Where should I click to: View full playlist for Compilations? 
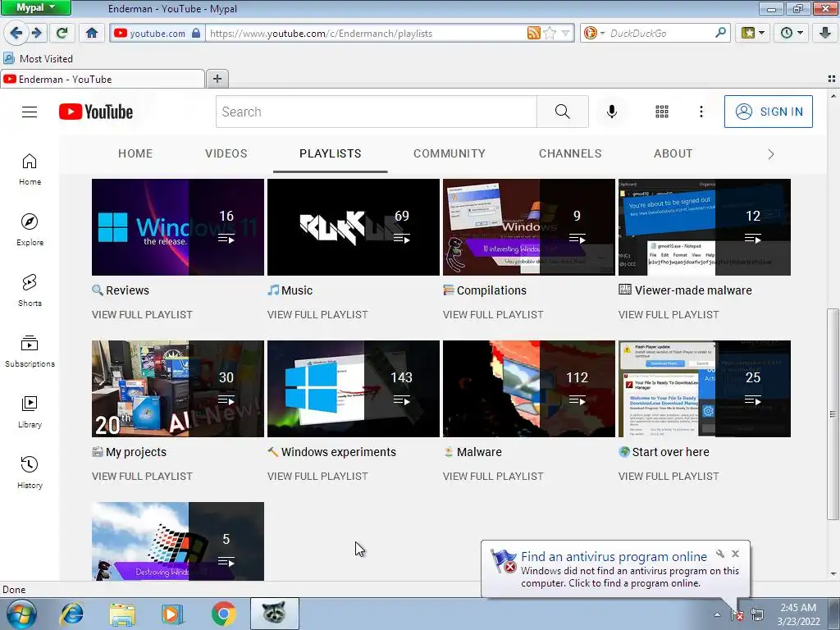pos(493,315)
